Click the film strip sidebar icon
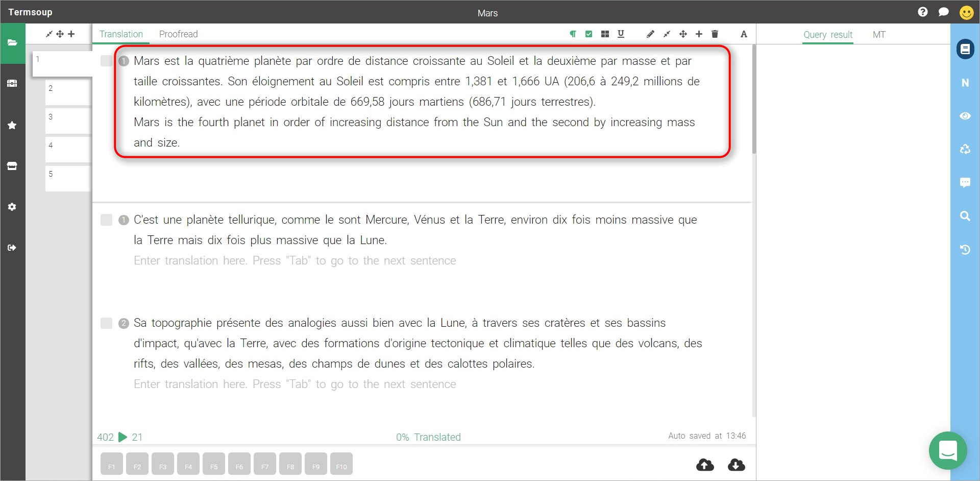 click(x=12, y=83)
